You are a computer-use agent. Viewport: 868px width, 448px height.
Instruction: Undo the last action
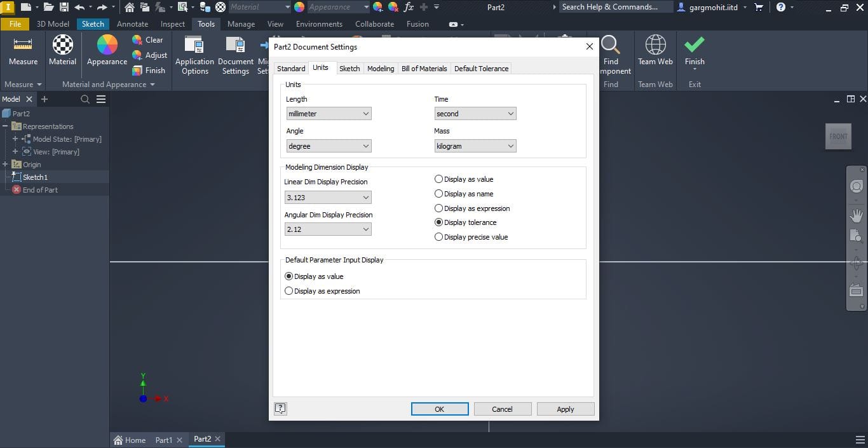click(79, 7)
